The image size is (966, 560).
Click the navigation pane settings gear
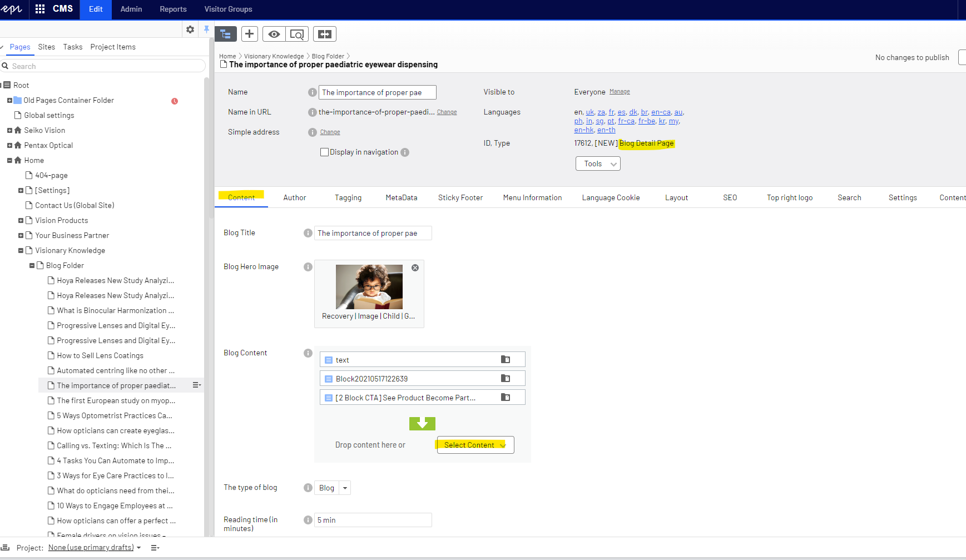[190, 29]
